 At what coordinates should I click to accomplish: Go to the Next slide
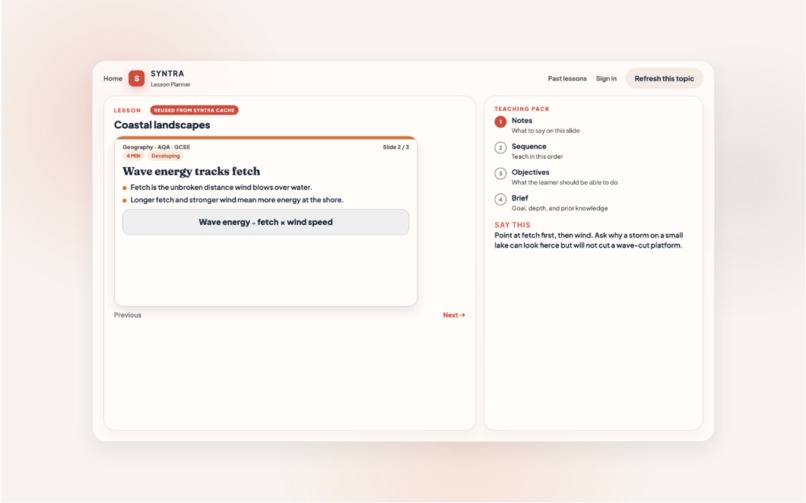(454, 315)
